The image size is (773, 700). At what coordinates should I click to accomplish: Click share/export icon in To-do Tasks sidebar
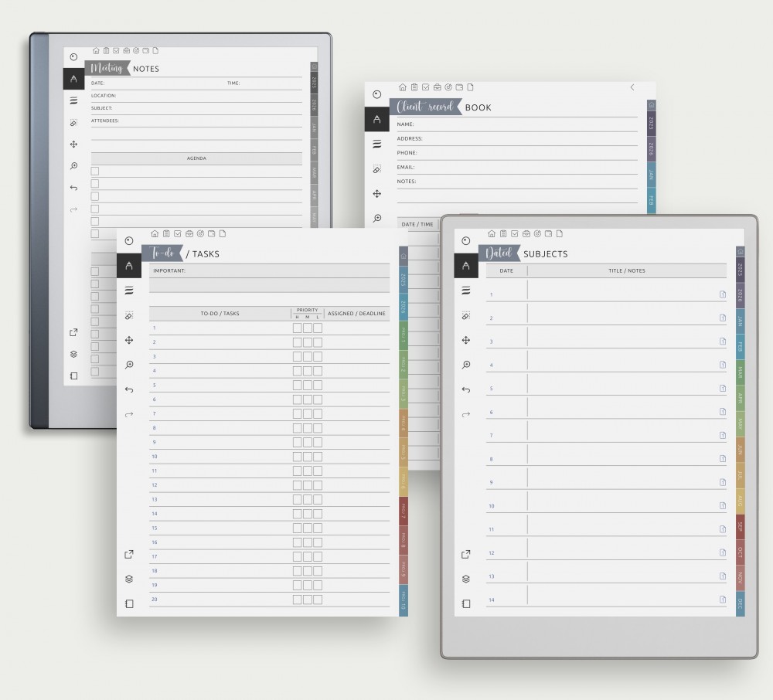[129, 554]
